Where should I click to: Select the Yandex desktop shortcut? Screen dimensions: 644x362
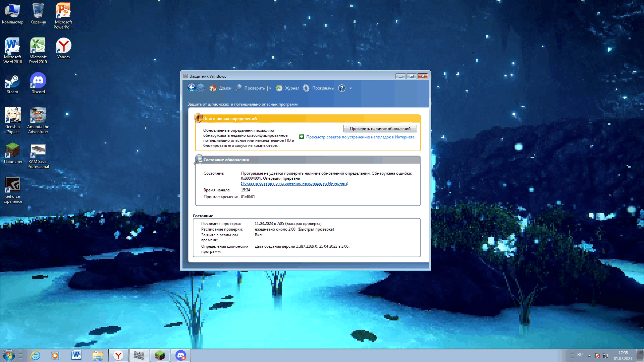click(x=63, y=49)
